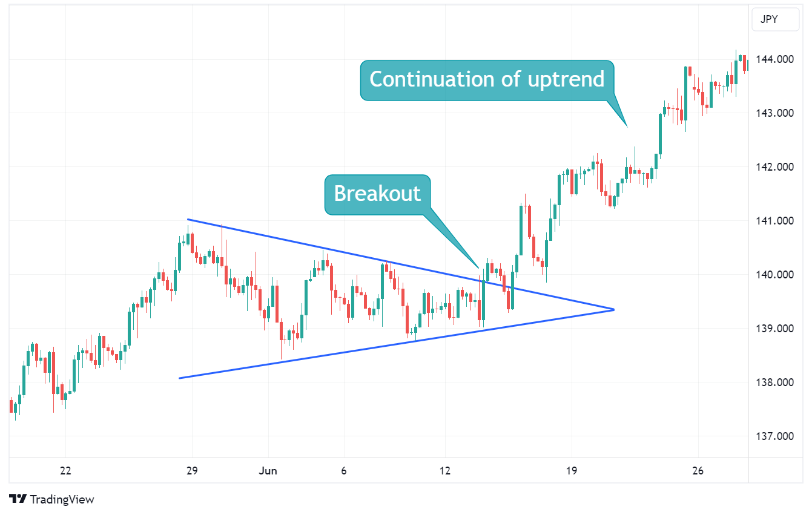
Task: Click the 19 date on time axis
Action: [572, 471]
